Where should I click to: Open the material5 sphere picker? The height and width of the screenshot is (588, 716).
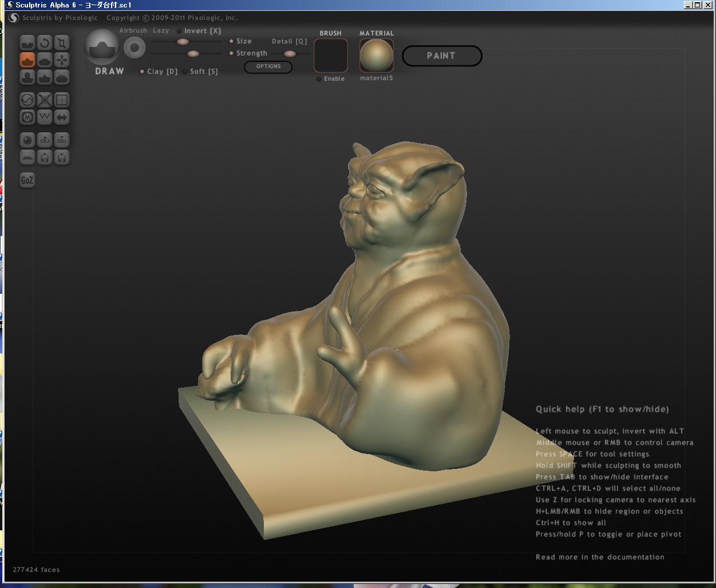376,56
